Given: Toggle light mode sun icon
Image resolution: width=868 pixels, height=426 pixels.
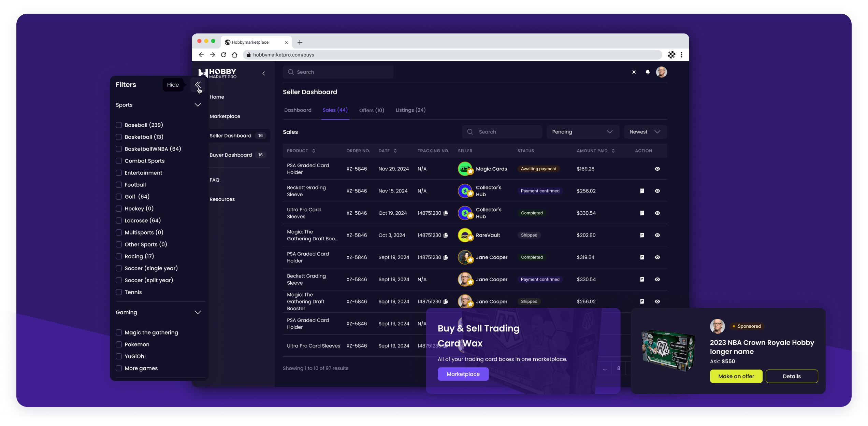Looking at the screenshot, I should [x=634, y=72].
